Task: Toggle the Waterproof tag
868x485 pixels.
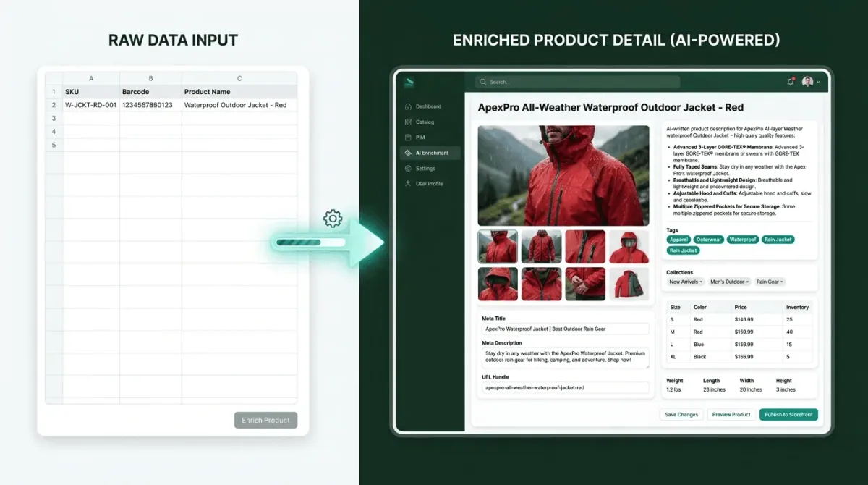Action: pyautogui.click(x=743, y=240)
